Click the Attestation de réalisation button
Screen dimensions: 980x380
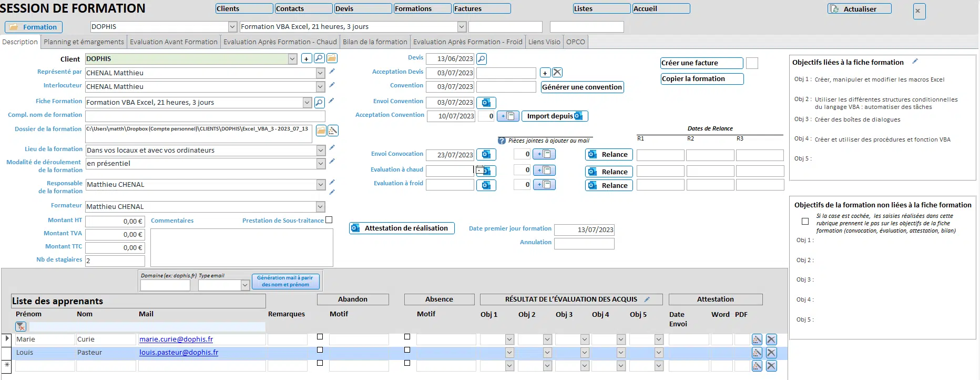tap(402, 228)
